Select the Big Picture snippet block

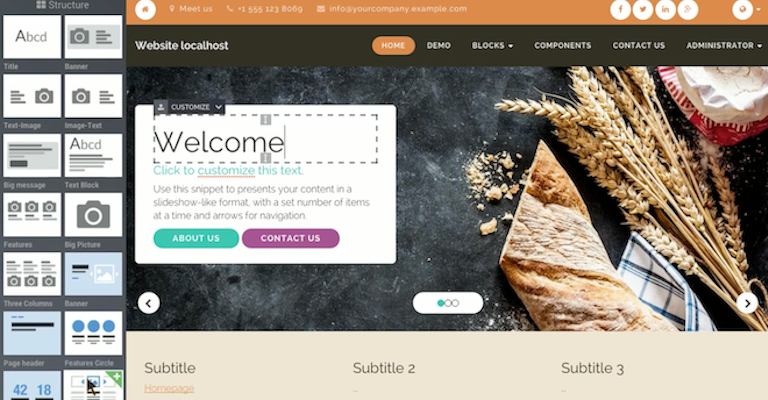point(93,214)
